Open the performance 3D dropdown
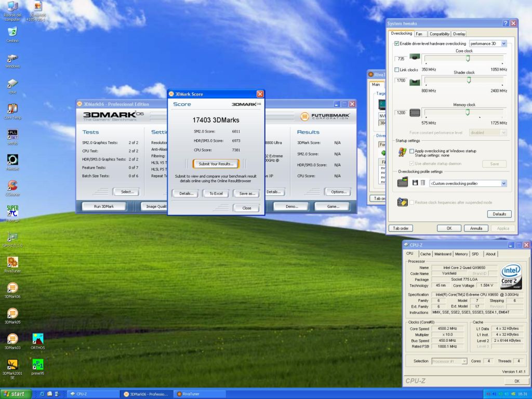The image size is (532, 399). 488,44
